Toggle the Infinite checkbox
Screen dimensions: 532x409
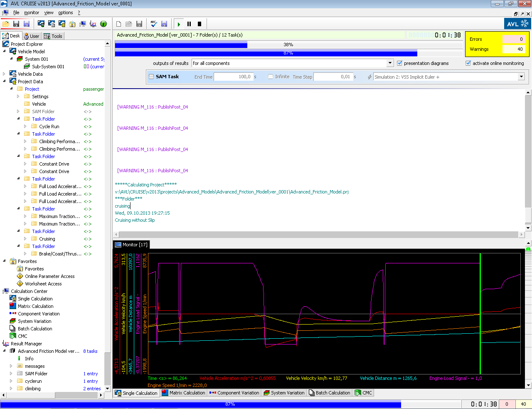(x=271, y=77)
